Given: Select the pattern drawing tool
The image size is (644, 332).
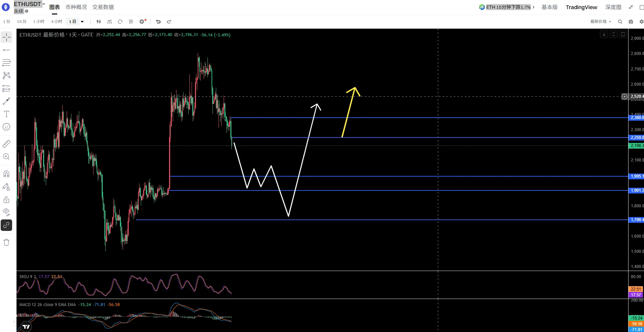Looking at the screenshot, I should click(6, 76).
